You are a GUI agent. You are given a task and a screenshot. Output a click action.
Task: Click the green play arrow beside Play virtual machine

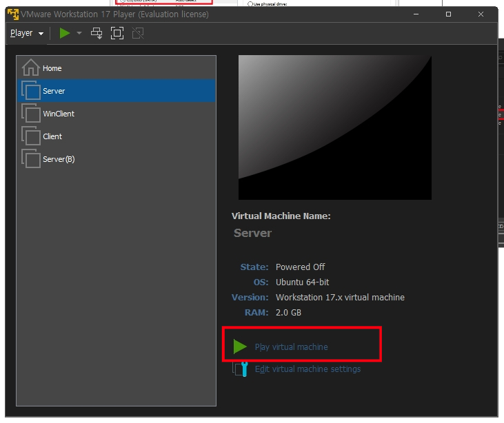[240, 347]
